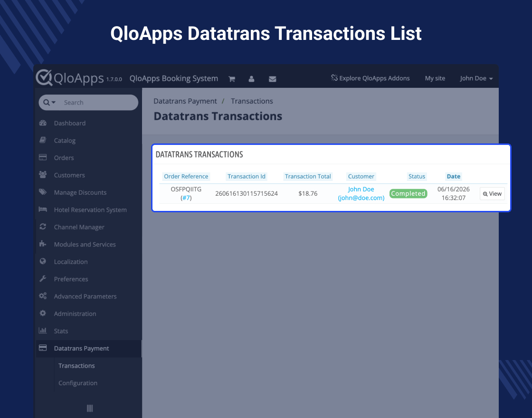Go to Localization in sidebar
This screenshot has width=532, height=418.
pyautogui.click(x=71, y=262)
